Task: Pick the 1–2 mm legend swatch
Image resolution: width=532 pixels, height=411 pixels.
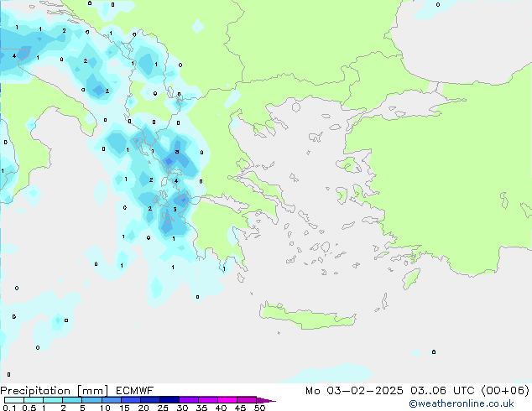Action: click(53, 400)
